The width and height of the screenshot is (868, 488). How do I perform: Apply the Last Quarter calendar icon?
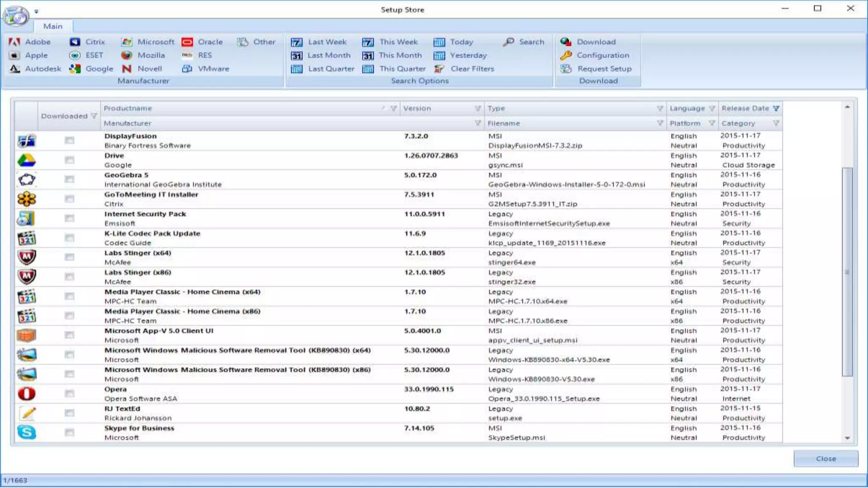point(297,69)
